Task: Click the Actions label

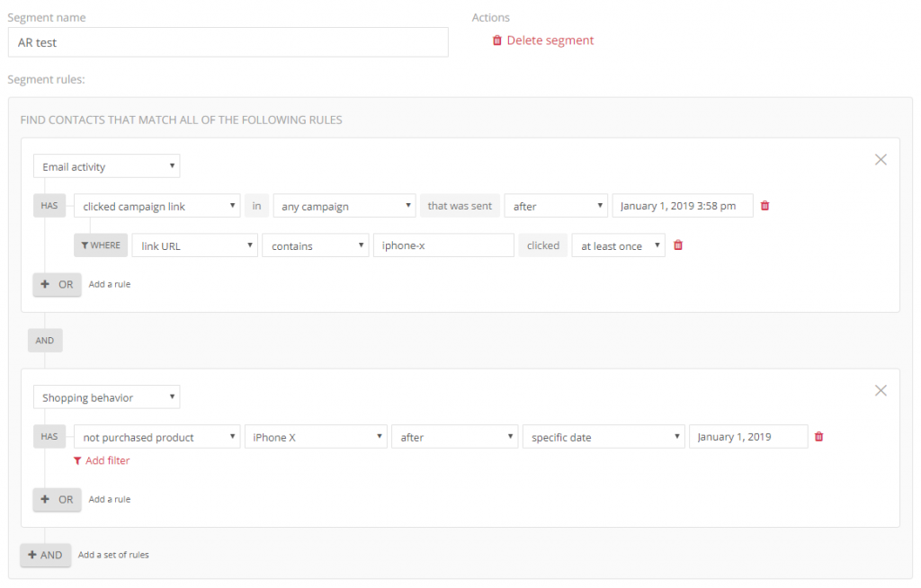Action: [x=490, y=18]
